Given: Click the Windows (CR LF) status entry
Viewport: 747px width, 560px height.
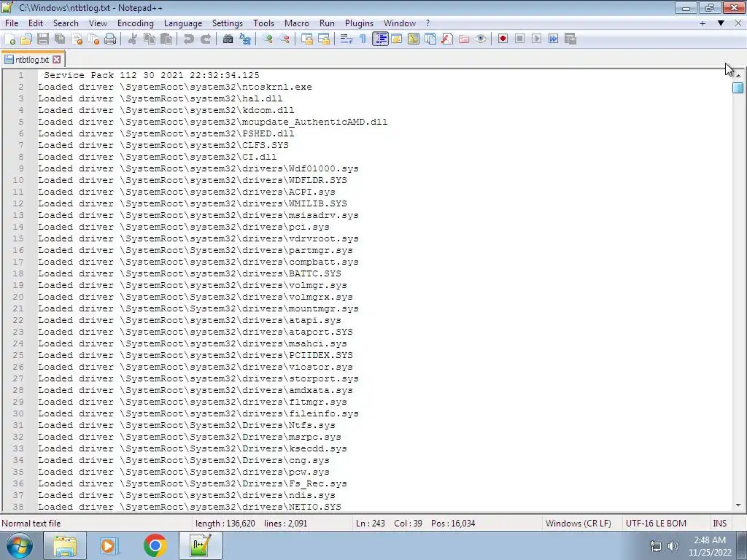Looking at the screenshot, I should 578,524.
